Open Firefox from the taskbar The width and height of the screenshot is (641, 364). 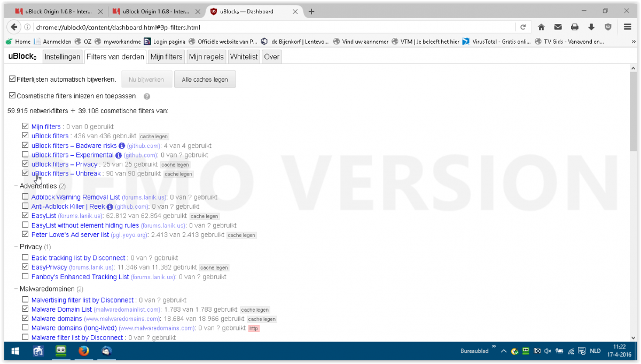(84, 351)
